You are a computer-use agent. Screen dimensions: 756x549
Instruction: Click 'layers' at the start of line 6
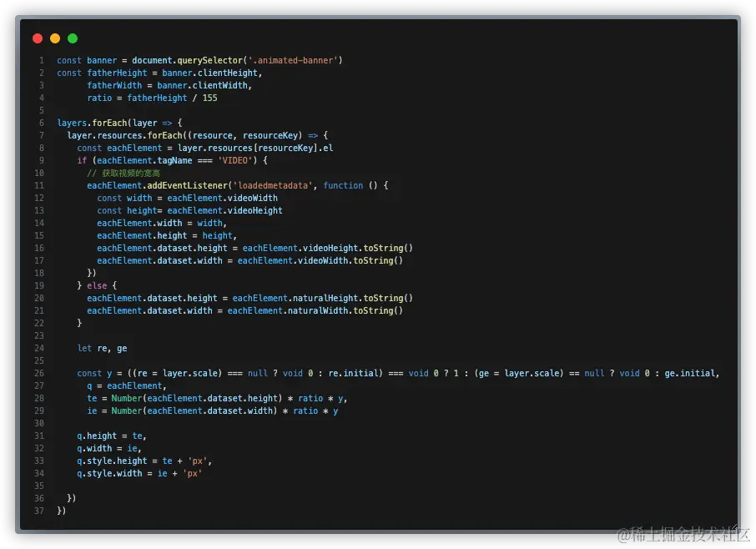72,123
